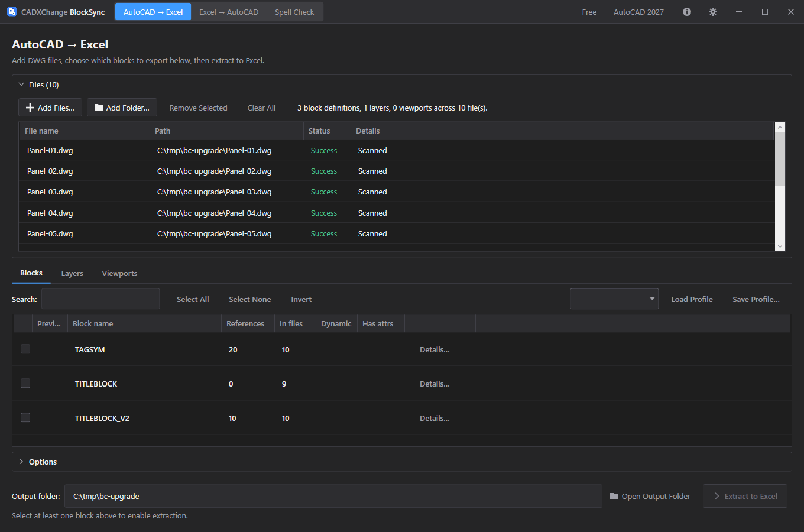This screenshot has width=804, height=532.
Task: Click the Free license label
Action: 589,12
